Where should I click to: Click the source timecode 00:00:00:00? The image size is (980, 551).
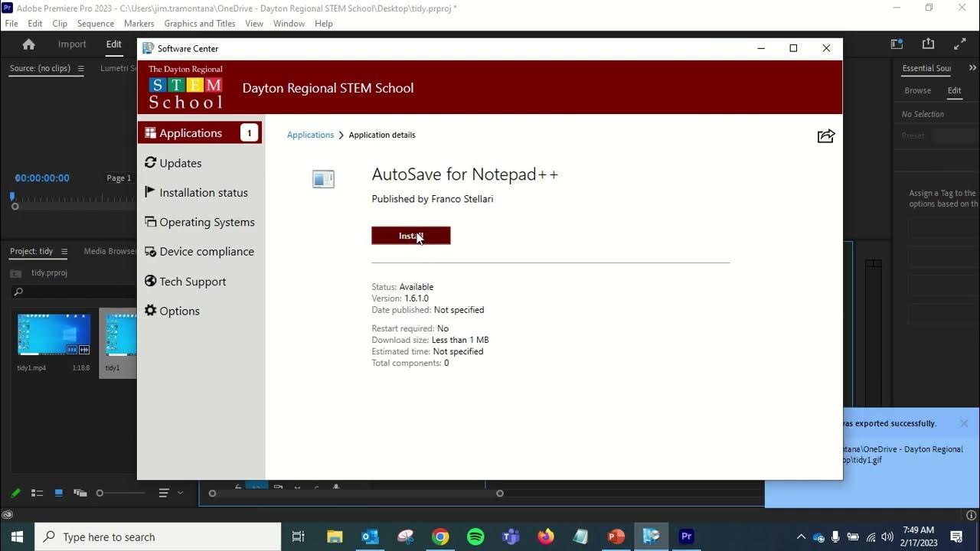point(42,178)
